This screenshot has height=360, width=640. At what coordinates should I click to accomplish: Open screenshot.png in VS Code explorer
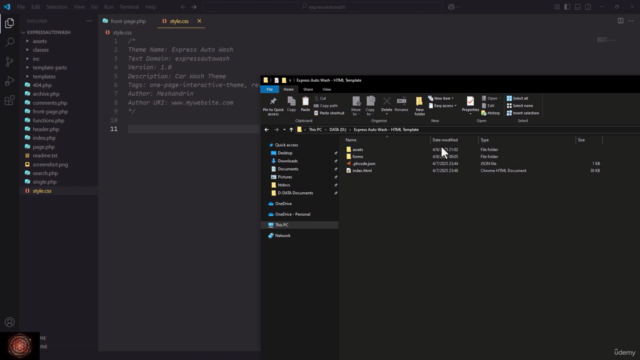point(50,164)
